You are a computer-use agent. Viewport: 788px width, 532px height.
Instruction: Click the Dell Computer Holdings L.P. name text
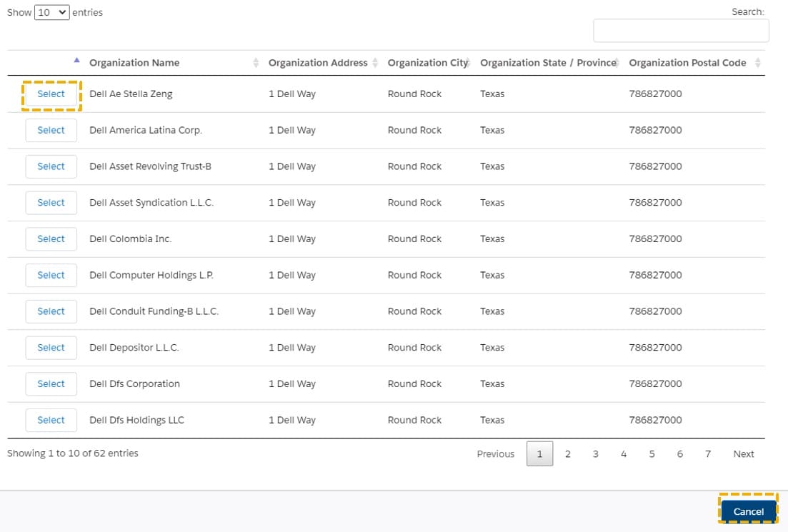click(x=151, y=275)
